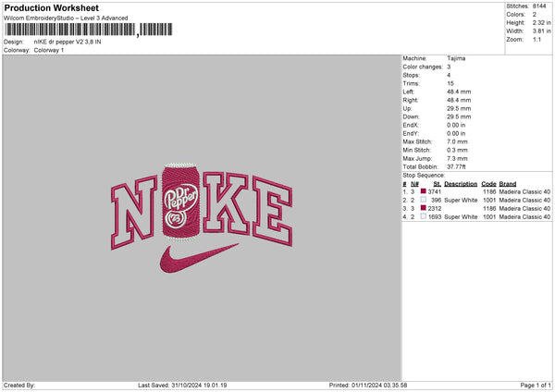Select 'Wilcom EmbroideryStudio – Level 3 Advanced' text

pos(66,18)
